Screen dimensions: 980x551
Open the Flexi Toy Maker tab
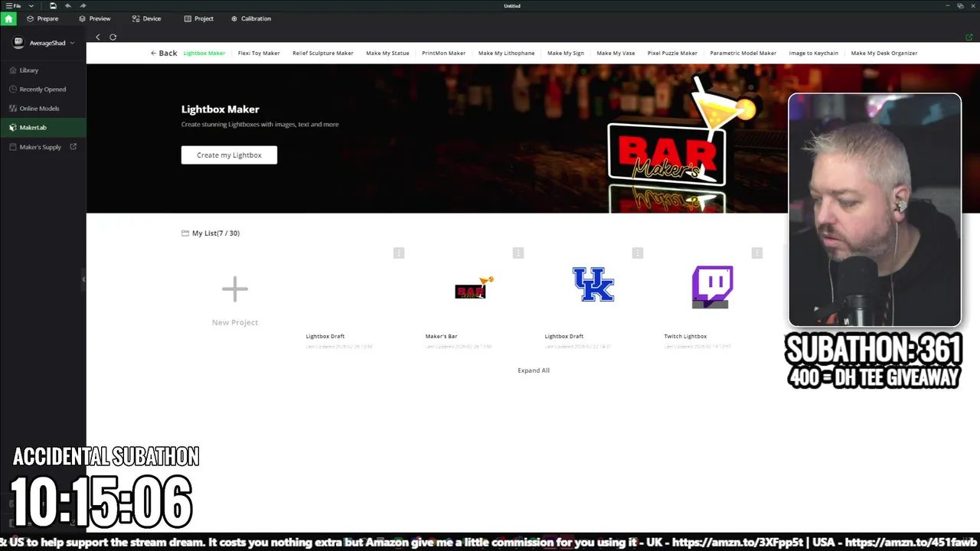pos(259,54)
